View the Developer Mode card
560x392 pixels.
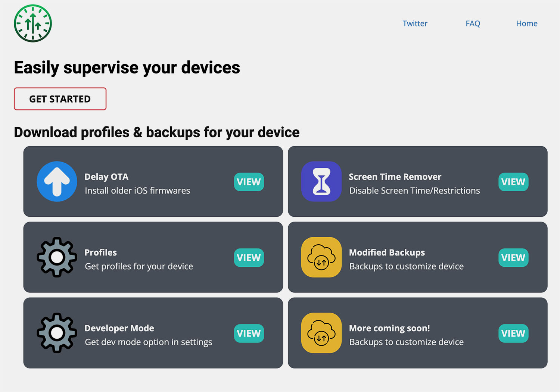tap(249, 333)
